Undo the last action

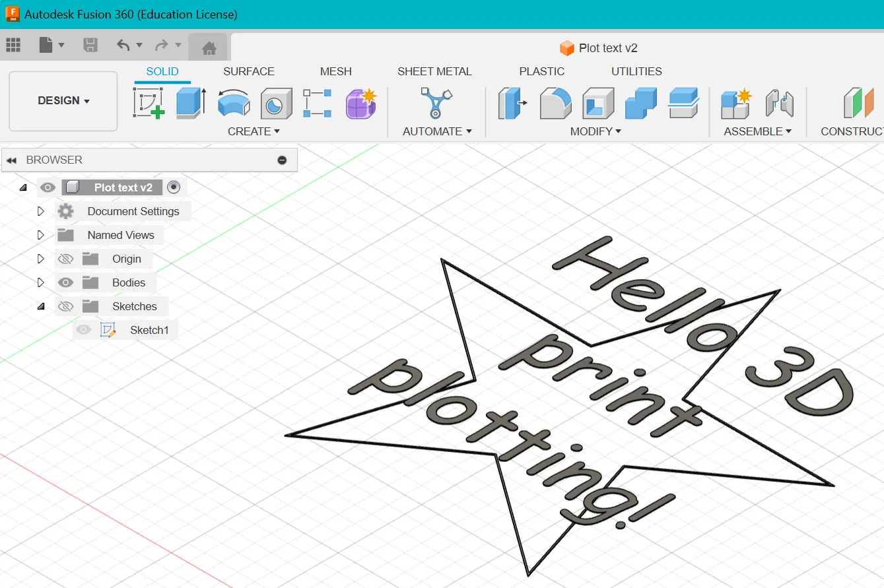point(123,45)
